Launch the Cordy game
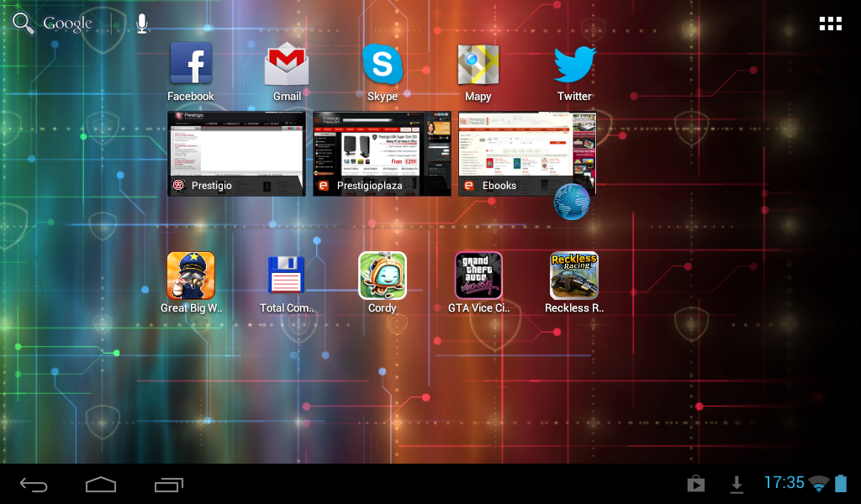 (x=383, y=276)
